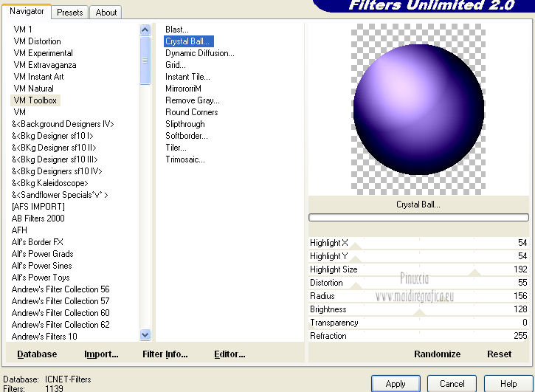The height and width of the screenshot is (392, 535).
Task: Select VM Extravaganza category
Action: 45,65
